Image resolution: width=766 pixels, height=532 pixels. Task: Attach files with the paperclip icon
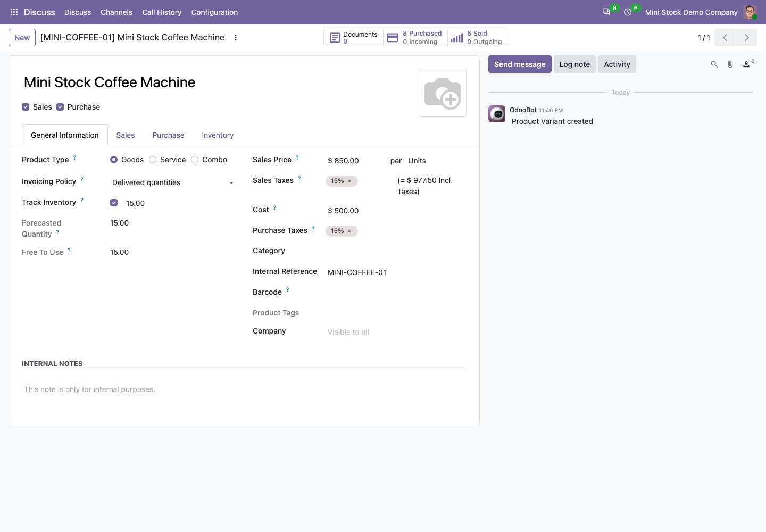(x=730, y=64)
